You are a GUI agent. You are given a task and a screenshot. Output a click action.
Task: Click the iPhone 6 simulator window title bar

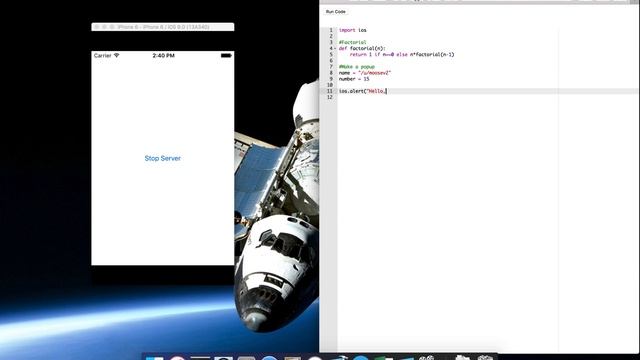tap(163, 27)
